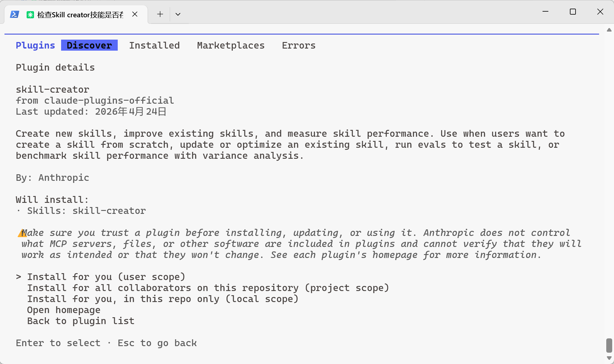Viewport: 614px width, 364px height.
Task: Click the Last updated date line
Action: tap(91, 111)
